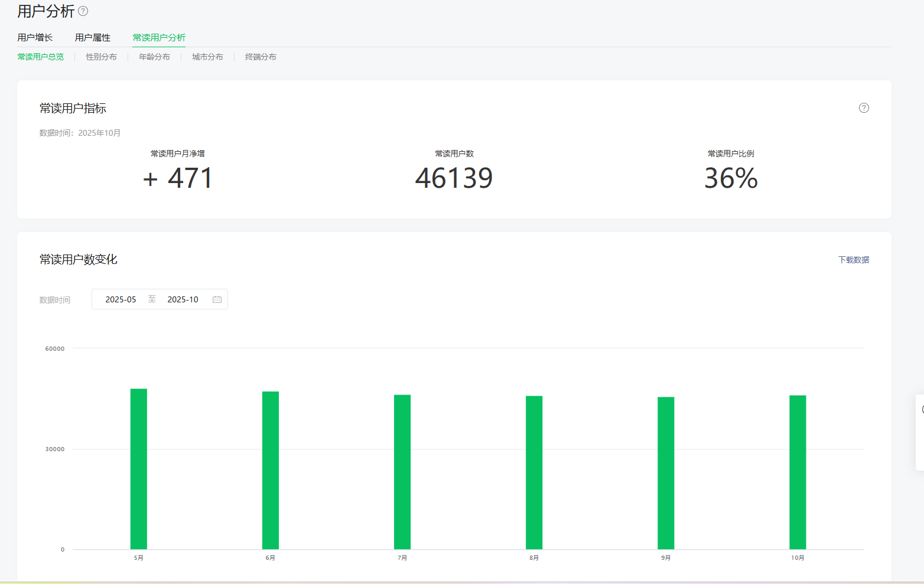This screenshot has height=584, width=924.
Task: Select the 常读用户分析 tab
Action: 159,38
